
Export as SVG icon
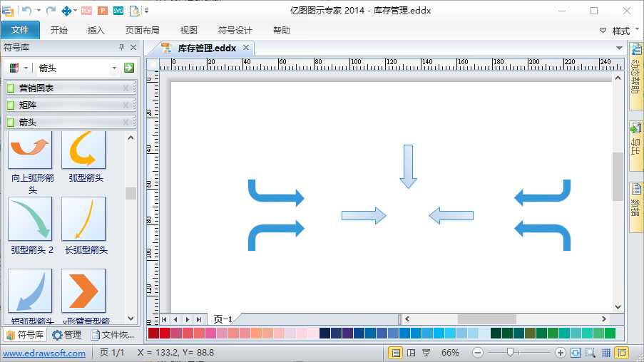click(x=118, y=11)
